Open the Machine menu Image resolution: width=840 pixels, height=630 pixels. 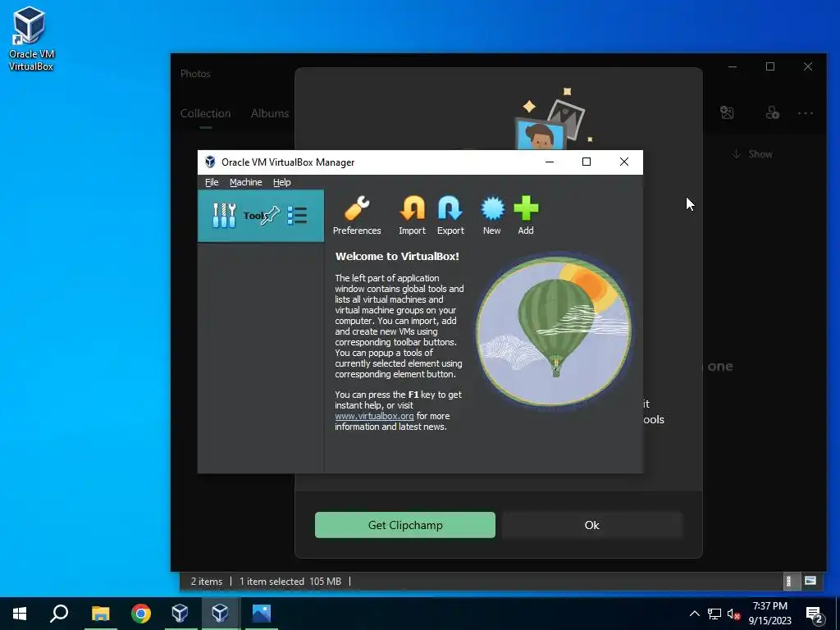tap(246, 182)
